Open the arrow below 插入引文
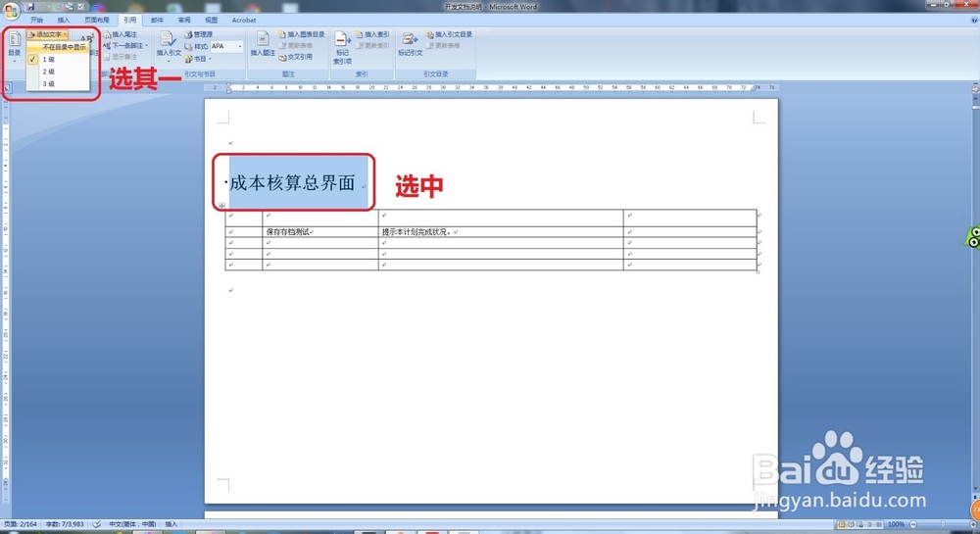 point(169,61)
